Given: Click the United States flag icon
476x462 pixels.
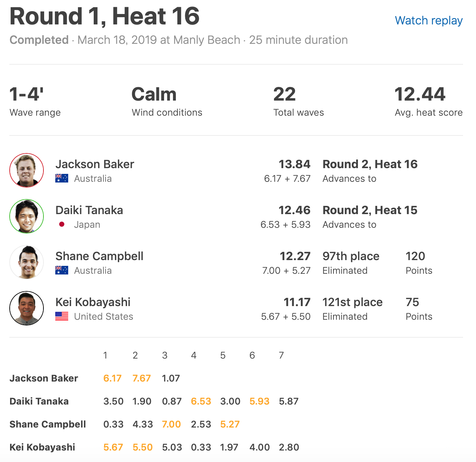Looking at the screenshot, I should pos(62,317).
